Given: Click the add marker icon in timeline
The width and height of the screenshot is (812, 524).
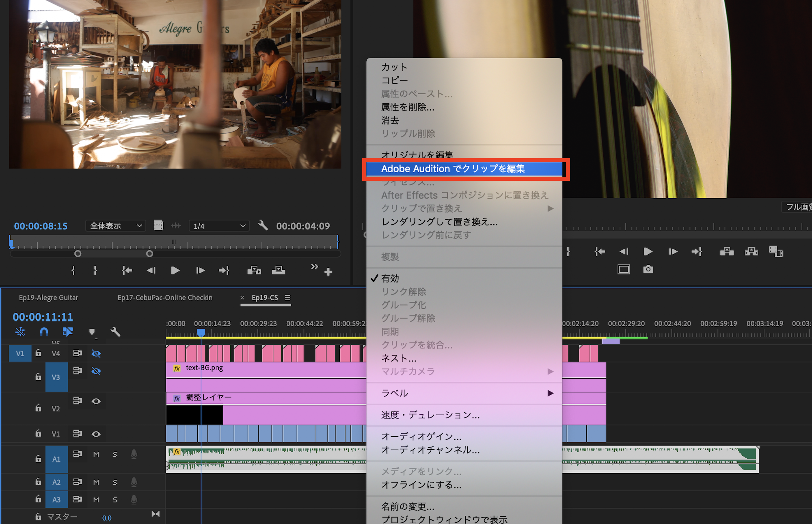Looking at the screenshot, I should point(92,332).
